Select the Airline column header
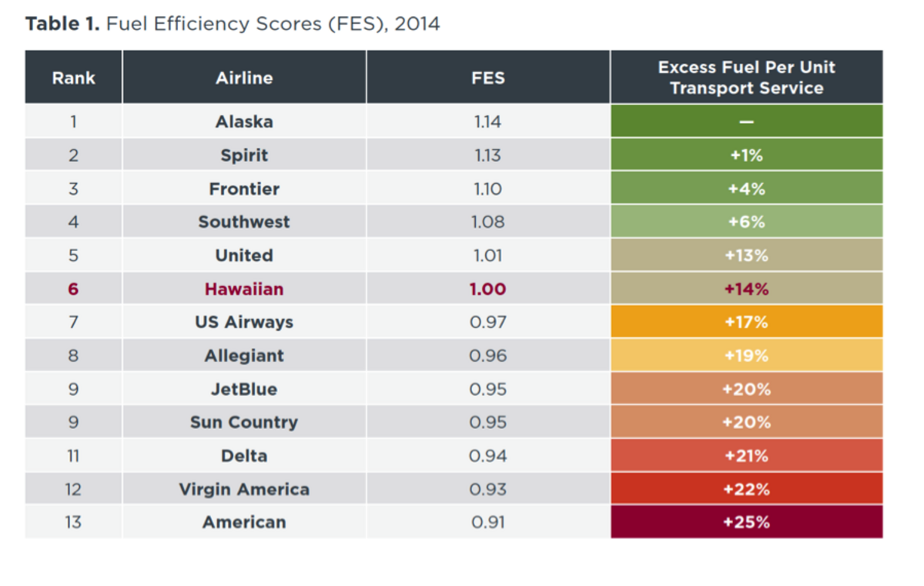Screen dimensions: 924x586 243,78
